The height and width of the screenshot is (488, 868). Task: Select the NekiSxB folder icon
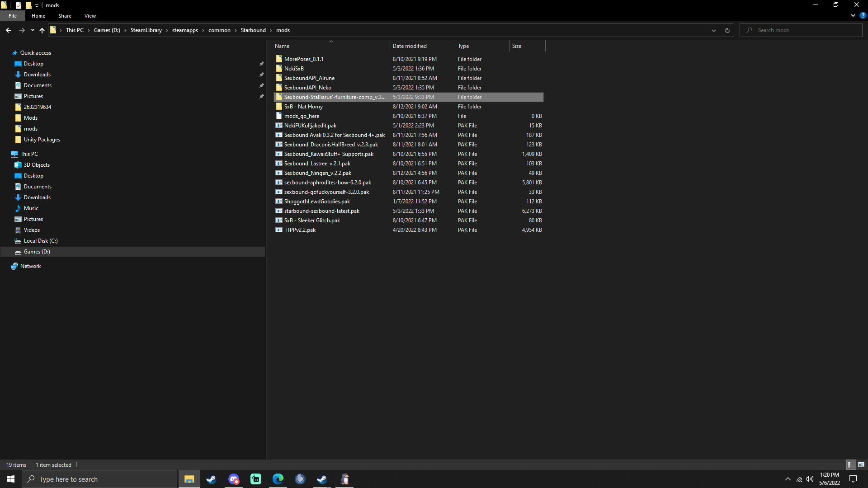click(279, 68)
